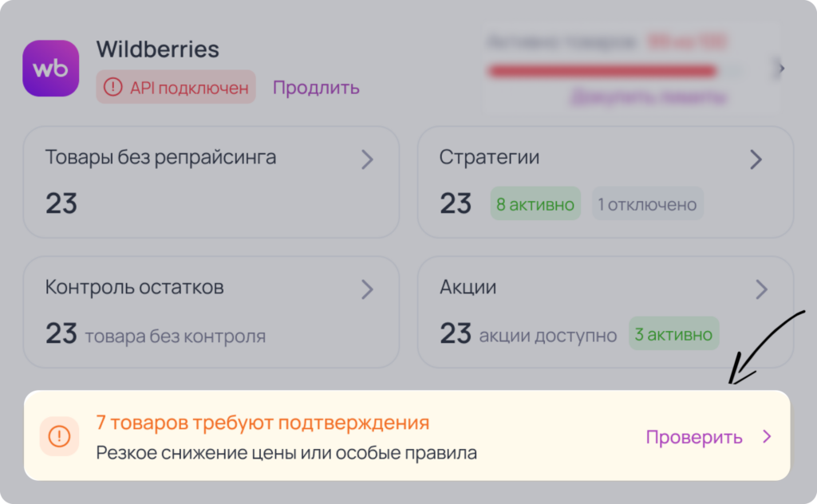The height and width of the screenshot is (504, 817).
Task: Click 7 товаров требуют подтверждения heading
Action: (262, 422)
